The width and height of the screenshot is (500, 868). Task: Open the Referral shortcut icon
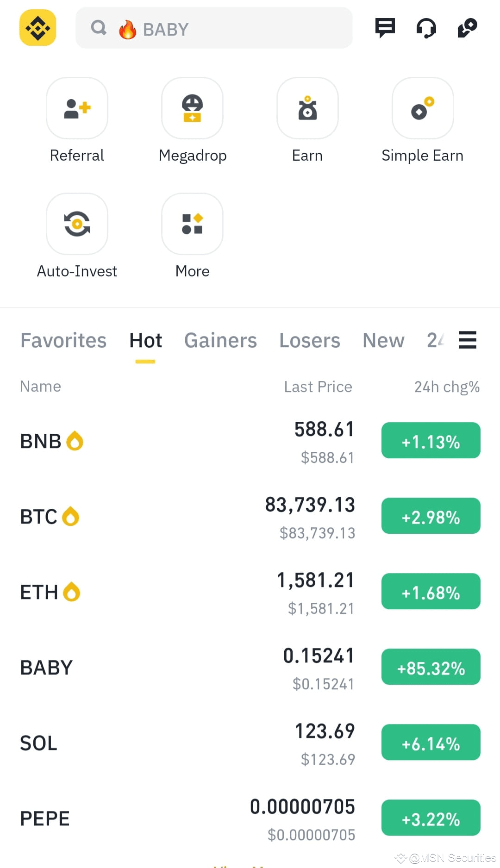[x=77, y=108]
